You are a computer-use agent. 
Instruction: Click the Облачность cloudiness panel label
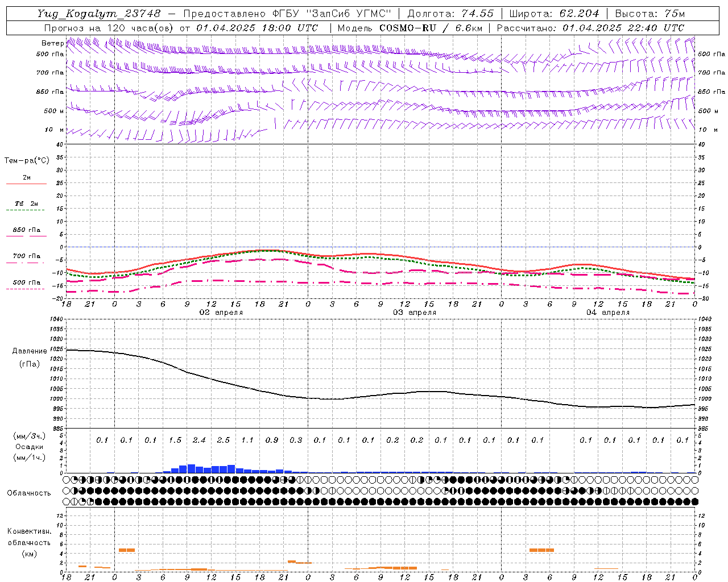pyautogui.click(x=29, y=493)
